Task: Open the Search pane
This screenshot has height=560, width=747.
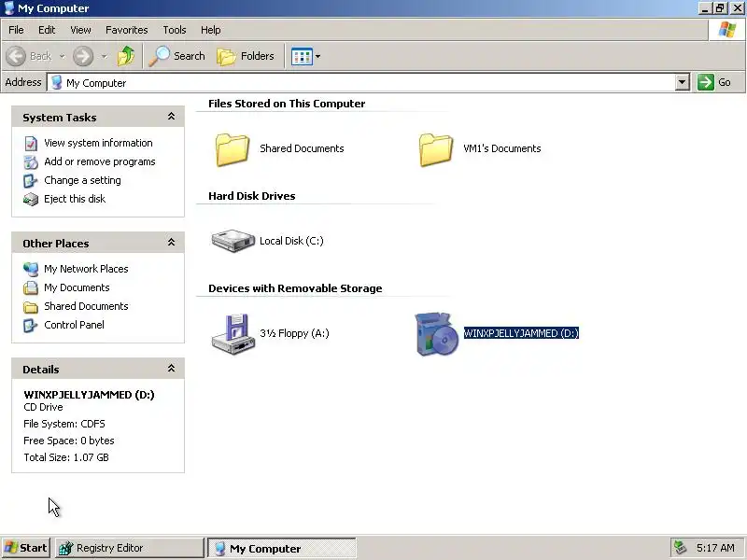Action: click(176, 56)
